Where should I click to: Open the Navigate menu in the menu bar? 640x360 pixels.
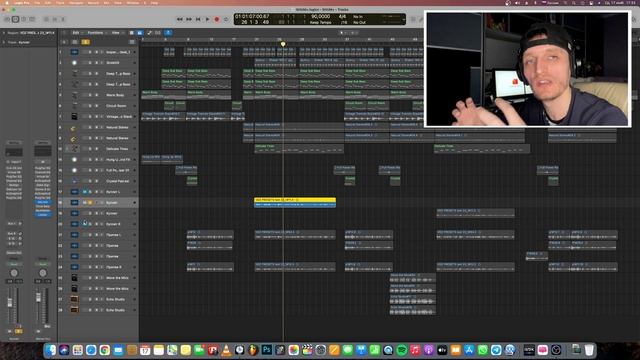(76, 3)
